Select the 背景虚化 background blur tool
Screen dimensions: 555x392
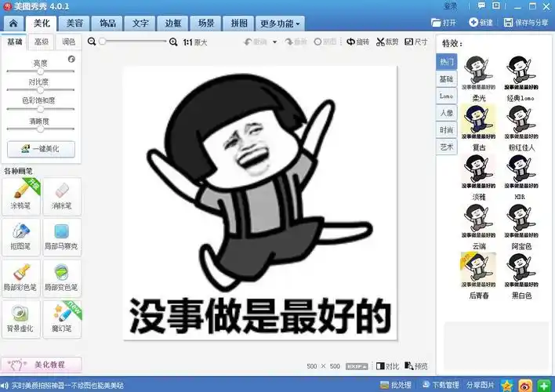tap(21, 319)
